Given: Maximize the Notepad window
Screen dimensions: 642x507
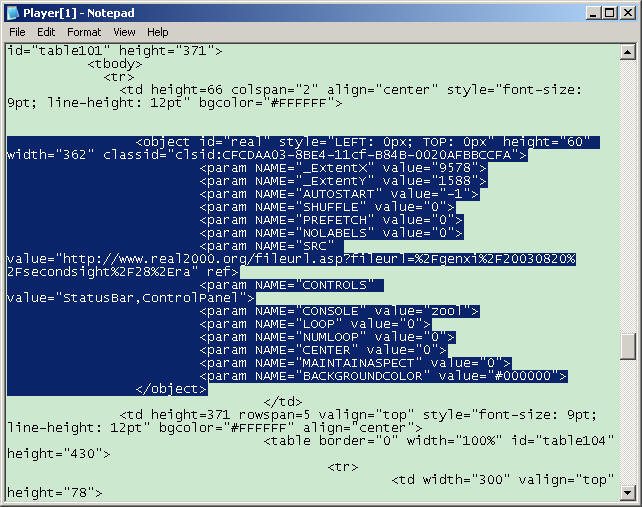Looking at the screenshot, I should pos(609,12).
